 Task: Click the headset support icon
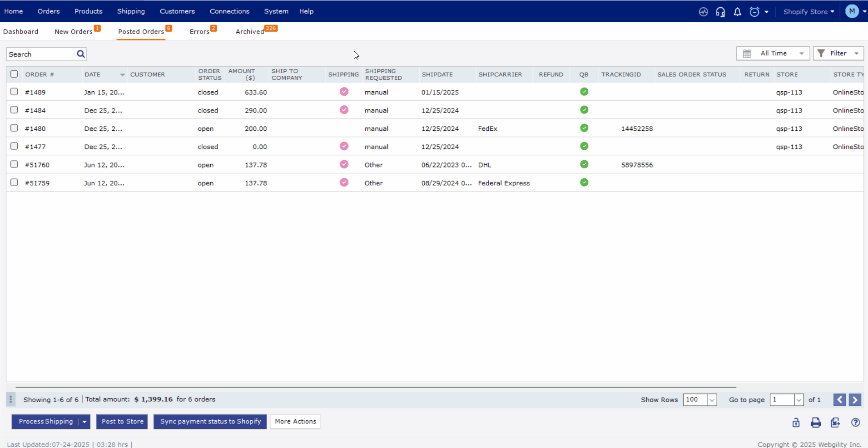720,12
